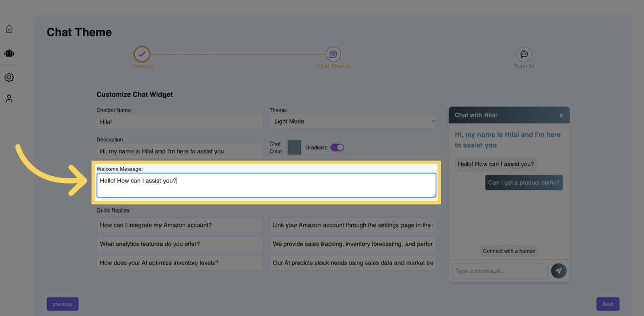Click Connect with a human button
644x316 pixels.
pyautogui.click(x=509, y=251)
